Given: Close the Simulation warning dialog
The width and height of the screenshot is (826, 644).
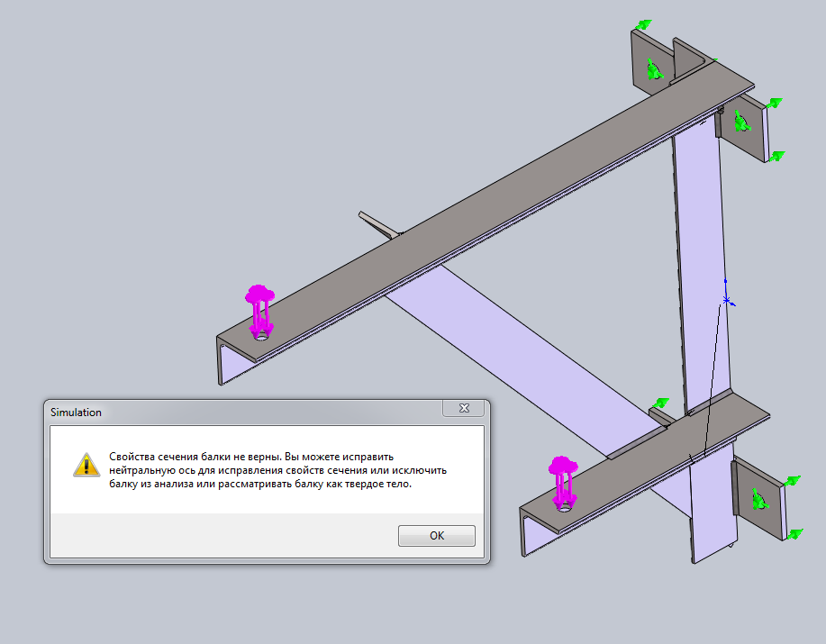Looking at the screenshot, I should (464, 408).
